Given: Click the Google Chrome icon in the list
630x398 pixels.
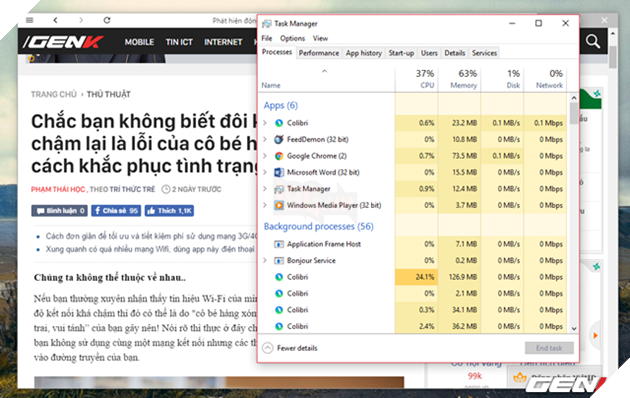Looking at the screenshot, I should tap(279, 156).
